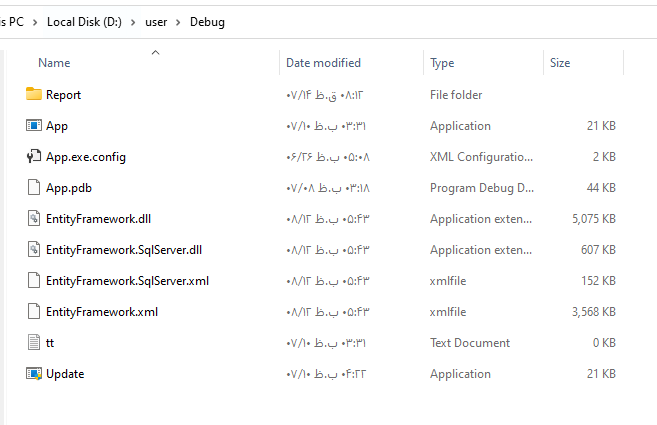
Task: Select the App.exe.config file icon
Action: (x=33, y=157)
